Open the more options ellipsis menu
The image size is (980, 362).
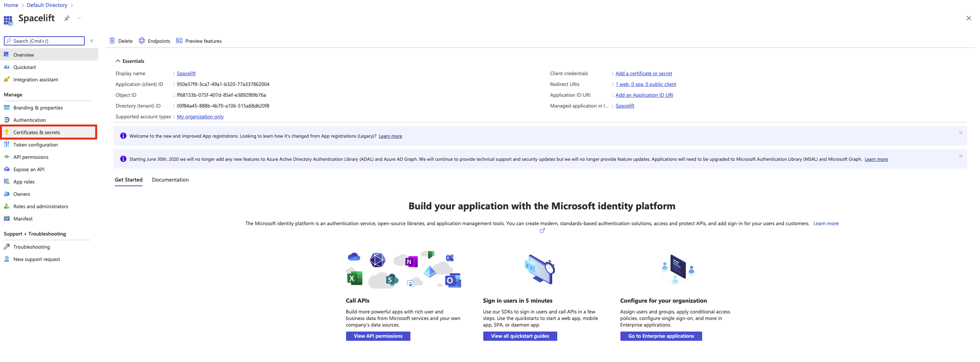[79, 18]
